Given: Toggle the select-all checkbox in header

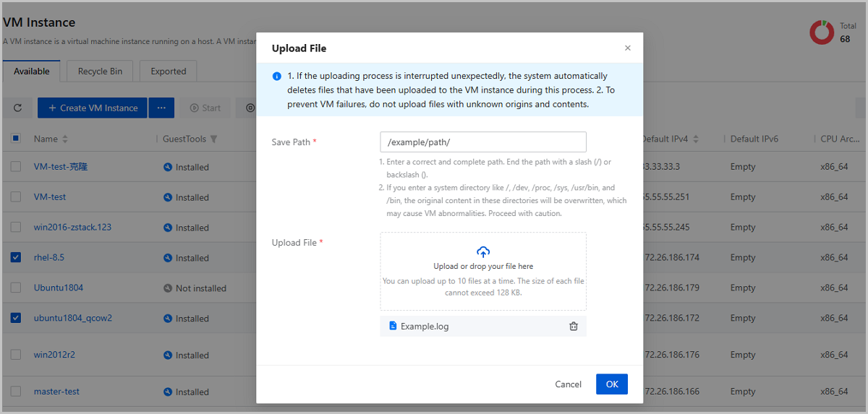Looking at the screenshot, I should point(16,139).
